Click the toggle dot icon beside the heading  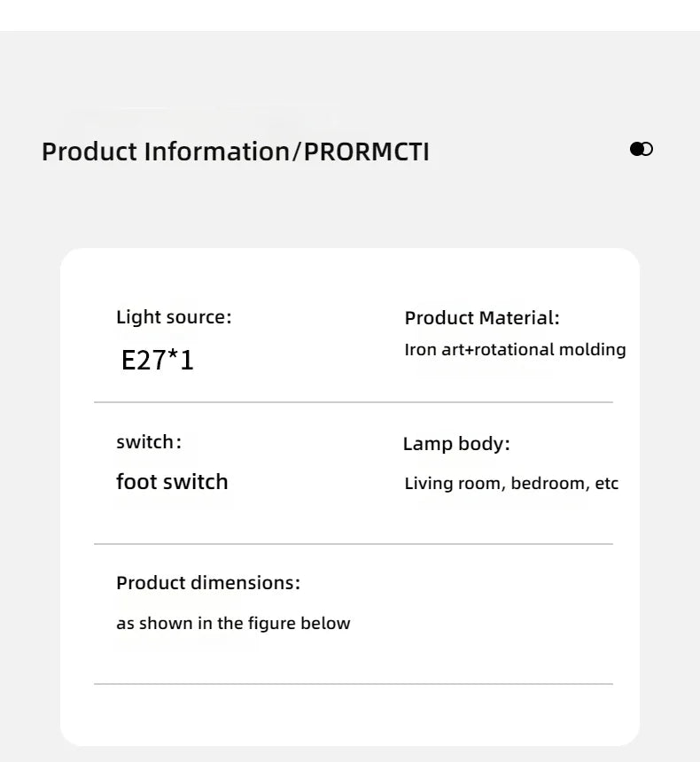(642, 149)
